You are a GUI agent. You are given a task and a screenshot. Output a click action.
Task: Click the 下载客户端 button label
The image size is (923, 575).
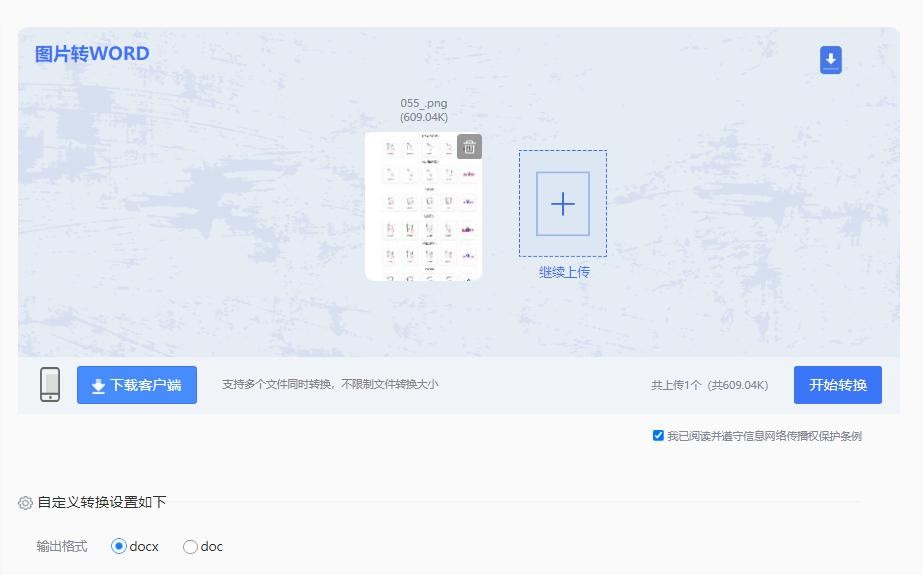[x=146, y=385]
